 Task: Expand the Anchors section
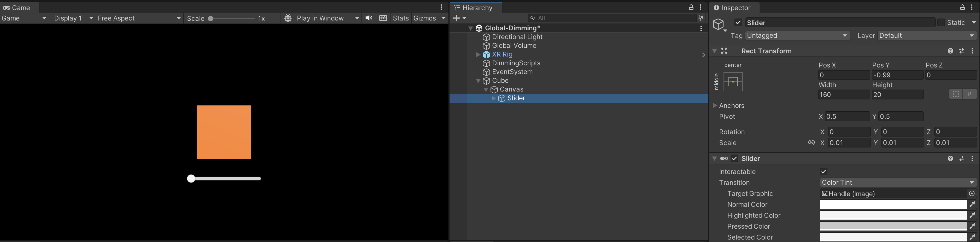pyautogui.click(x=715, y=106)
